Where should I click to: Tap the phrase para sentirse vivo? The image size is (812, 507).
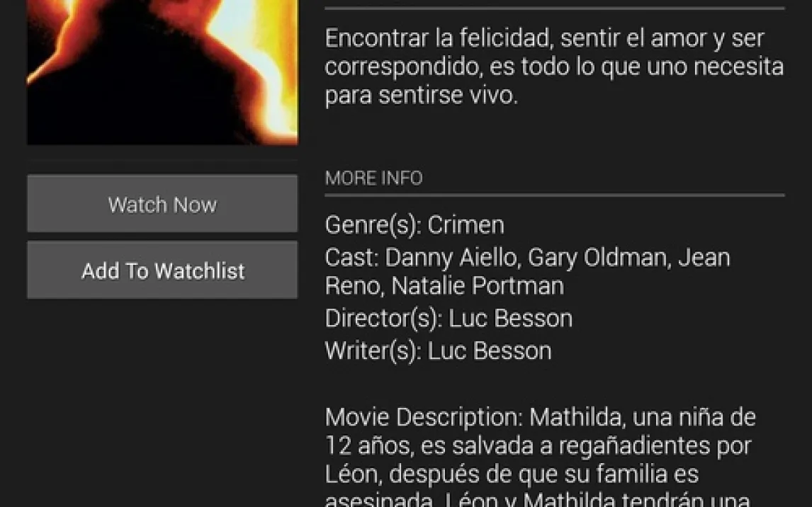(x=422, y=96)
